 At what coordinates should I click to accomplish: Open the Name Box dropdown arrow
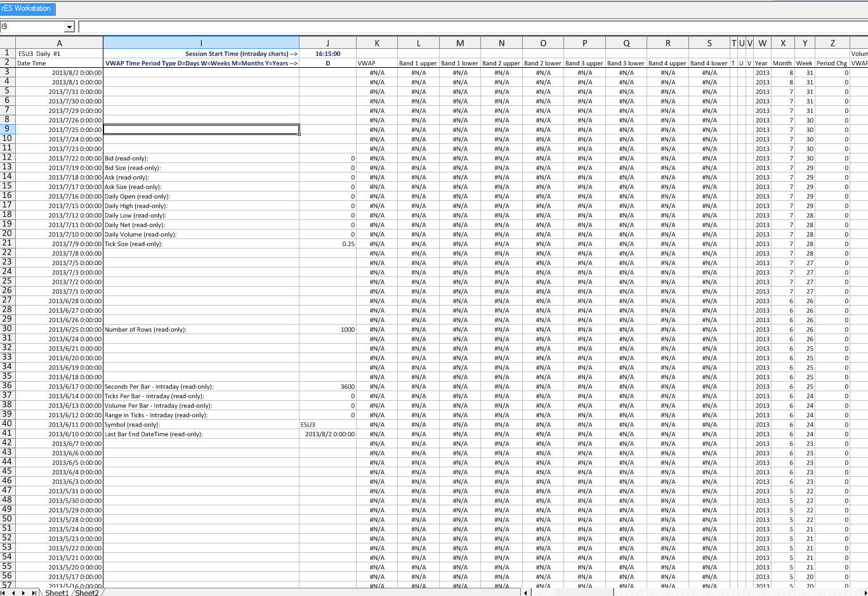point(69,27)
